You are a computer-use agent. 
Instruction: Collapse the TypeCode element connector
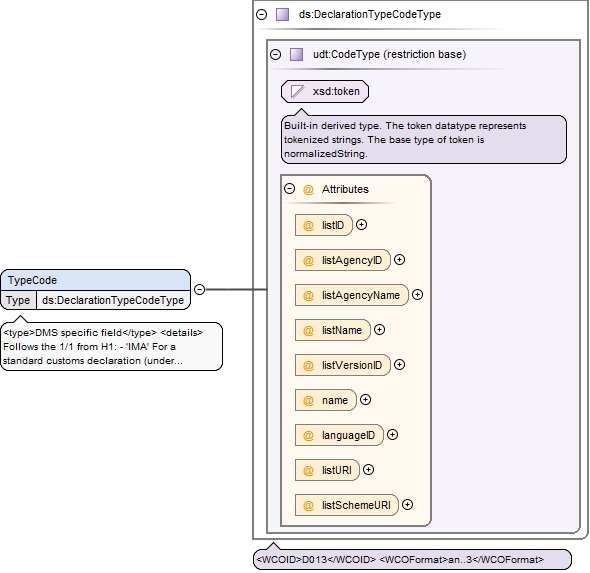click(x=199, y=289)
